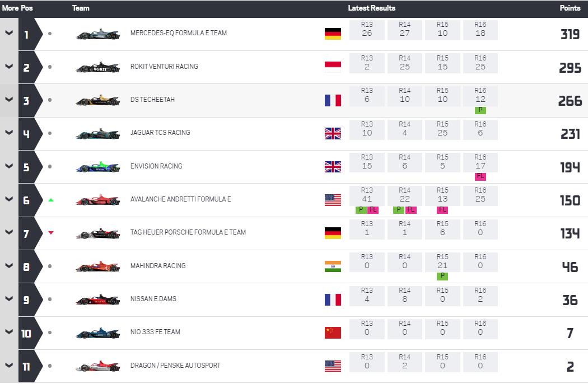Expand Envision Racing row chevron
588x384 pixels.
click(9, 166)
